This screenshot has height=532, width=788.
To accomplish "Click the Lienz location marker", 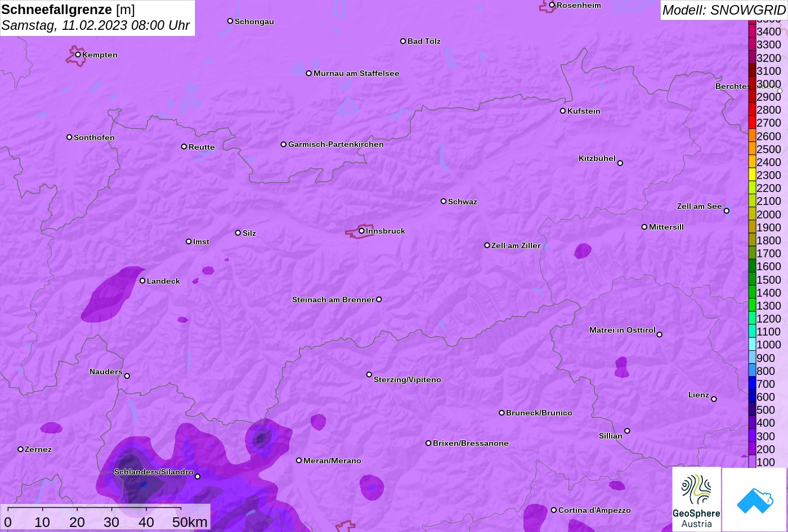I will point(714,399).
